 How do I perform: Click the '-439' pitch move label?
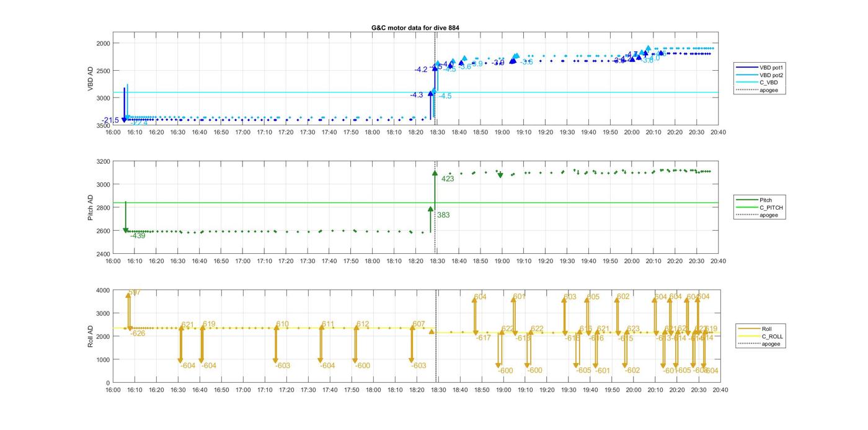(138, 236)
